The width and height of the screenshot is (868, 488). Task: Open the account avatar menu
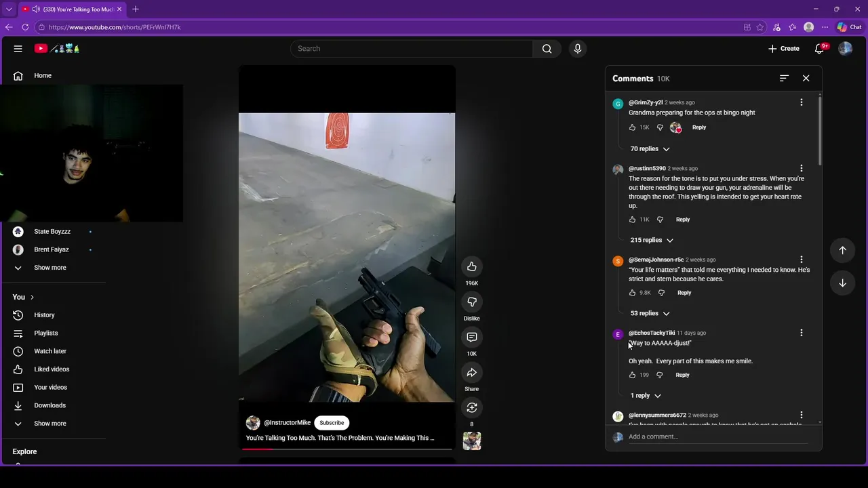click(845, 49)
